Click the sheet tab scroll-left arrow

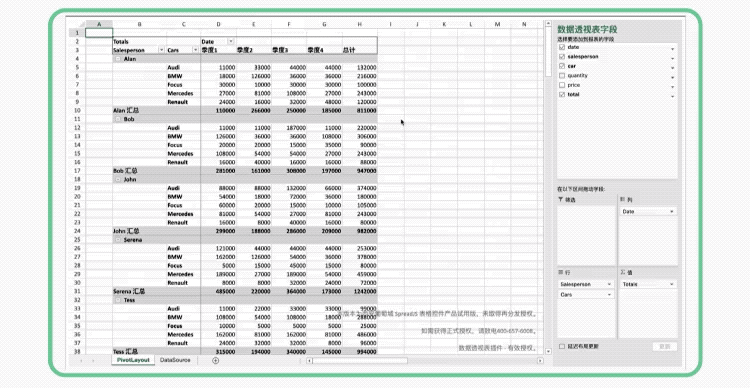[81, 361]
